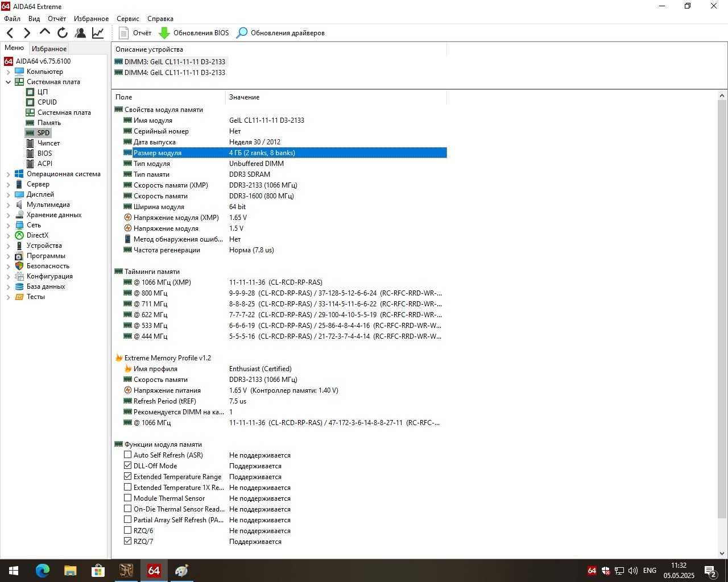Select the ACPI tree item

[x=45, y=163]
